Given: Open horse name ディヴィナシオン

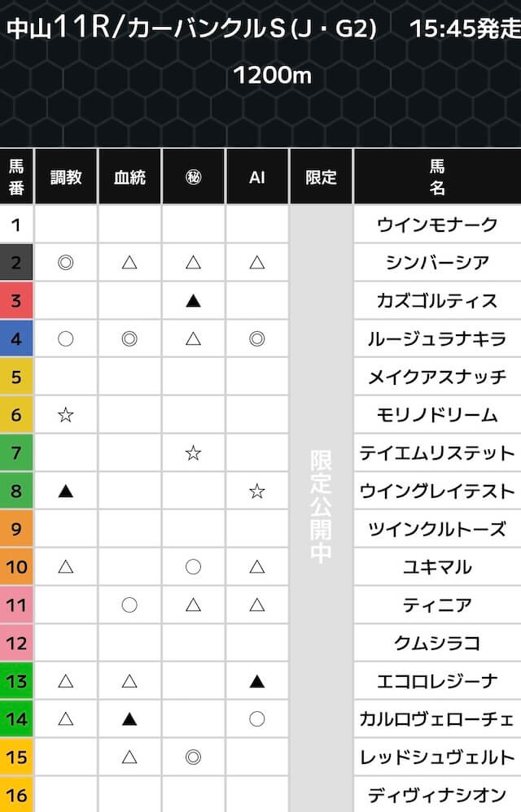Looking at the screenshot, I should tap(437, 795).
